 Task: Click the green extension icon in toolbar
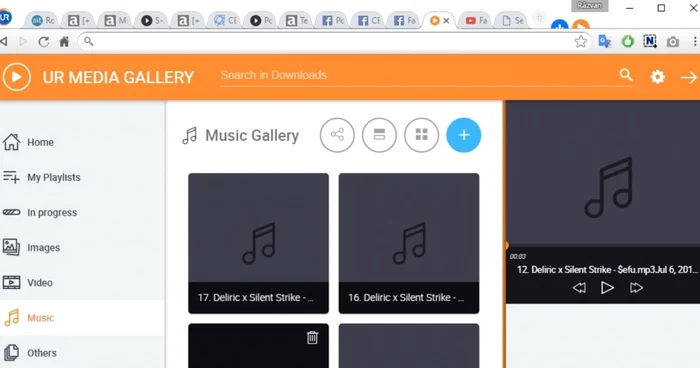628,42
